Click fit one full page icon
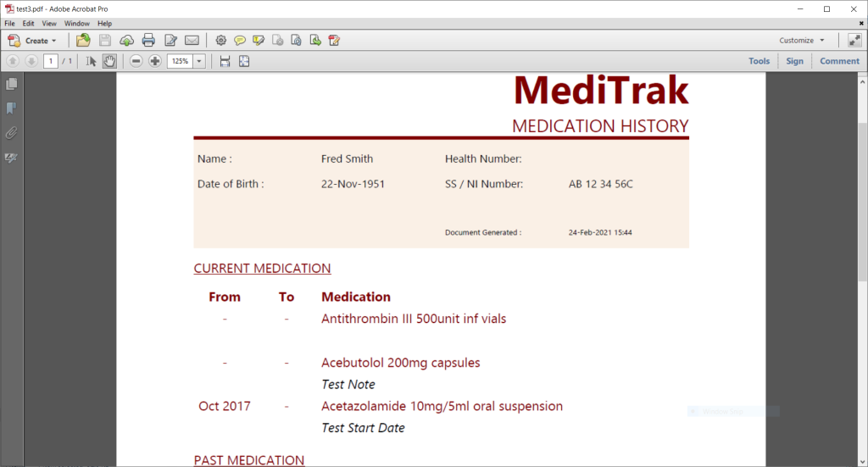This screenshot has height=467, width=868. (244, 61)
